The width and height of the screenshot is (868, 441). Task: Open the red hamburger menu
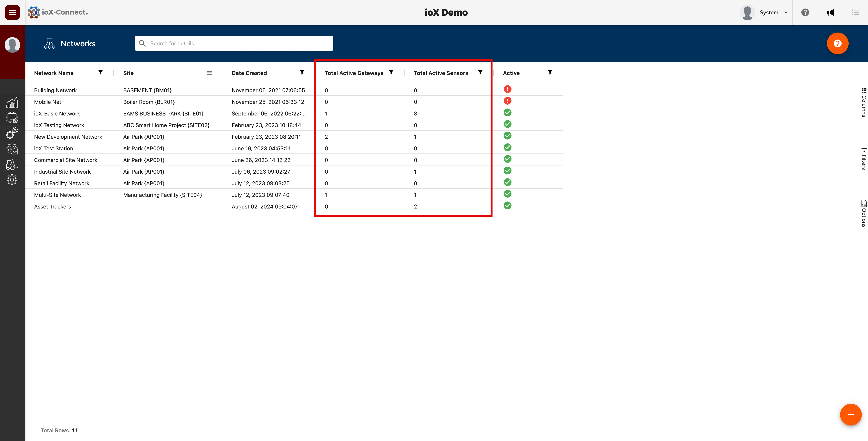tap(12, 12)
